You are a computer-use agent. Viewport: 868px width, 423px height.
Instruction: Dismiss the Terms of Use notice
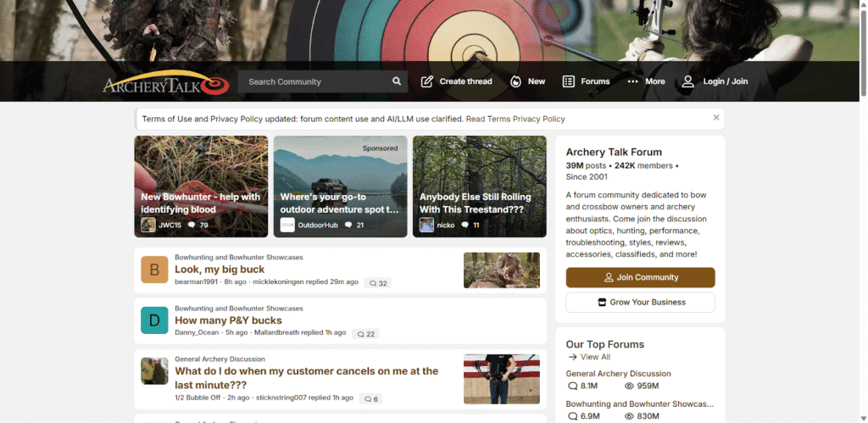pyautogui.click(x=716, y=117)
